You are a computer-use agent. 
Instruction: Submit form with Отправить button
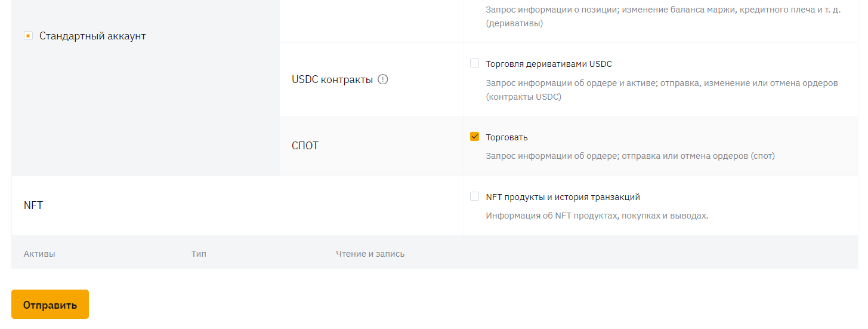[50, 305]
